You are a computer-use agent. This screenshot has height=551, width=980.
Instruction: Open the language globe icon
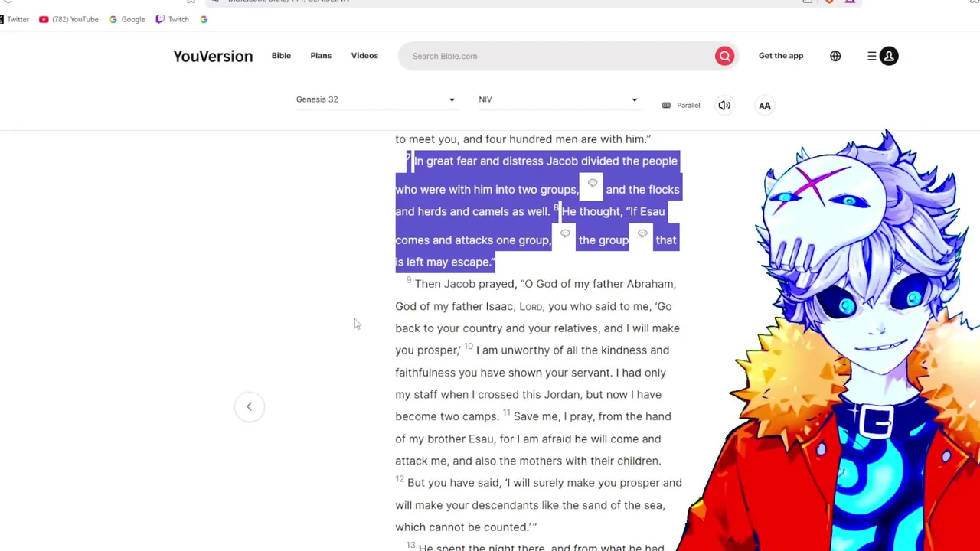tap(835, 56)
